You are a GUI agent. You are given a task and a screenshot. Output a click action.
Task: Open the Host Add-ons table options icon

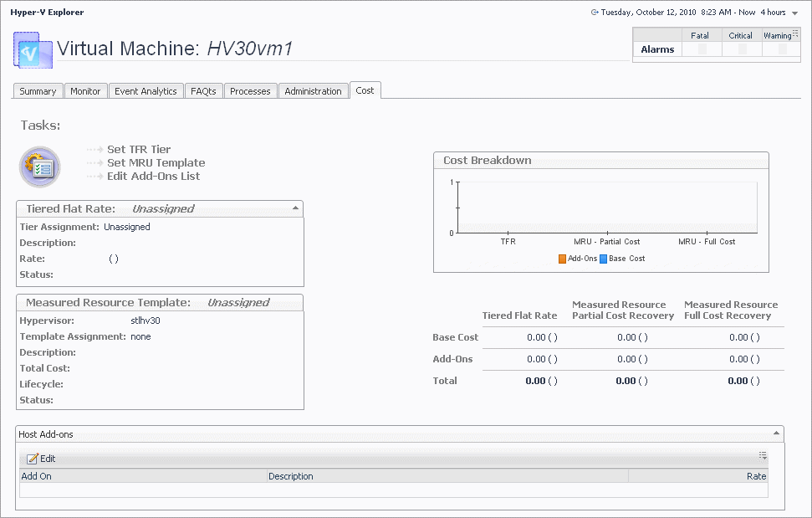pyautogui.click(x=763, y=456)
